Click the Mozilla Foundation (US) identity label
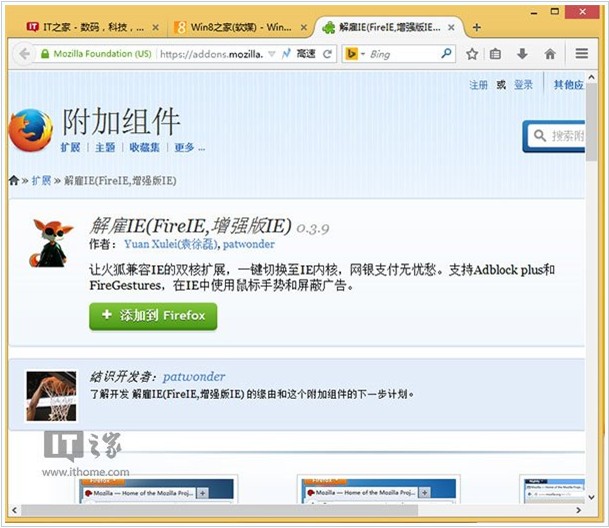Viewport: 609px width, 528px height. coord(102,54)
